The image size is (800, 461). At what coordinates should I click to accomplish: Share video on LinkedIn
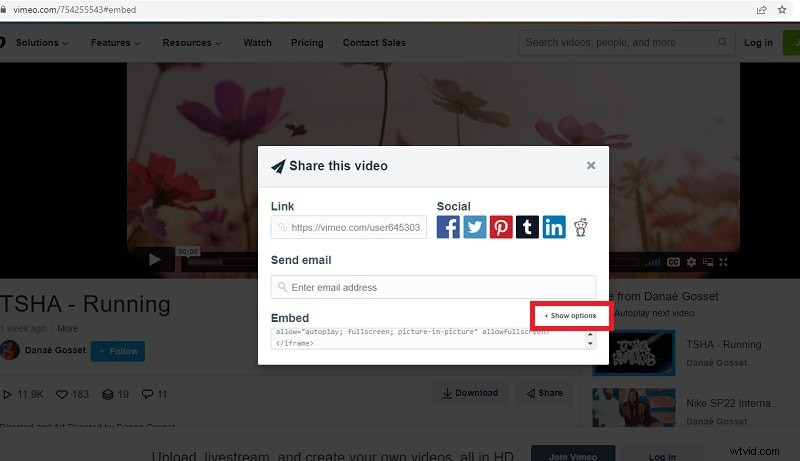pos(554,227)
